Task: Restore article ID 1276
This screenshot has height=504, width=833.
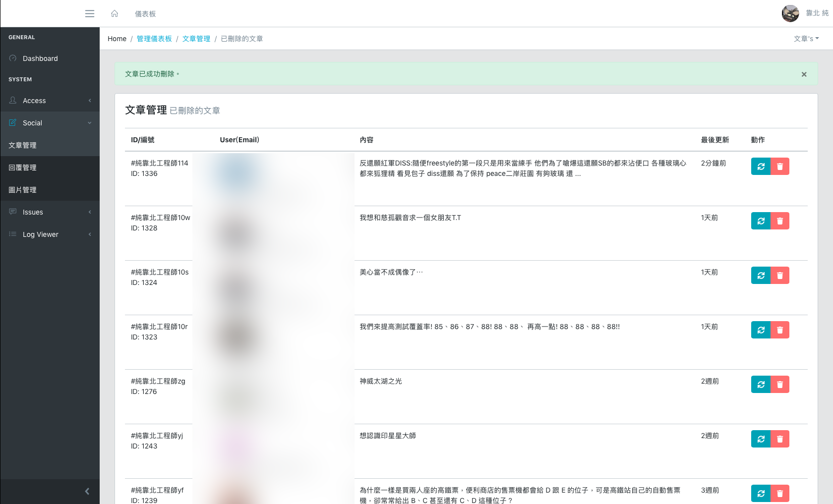Action: click(x=761, y=385)
